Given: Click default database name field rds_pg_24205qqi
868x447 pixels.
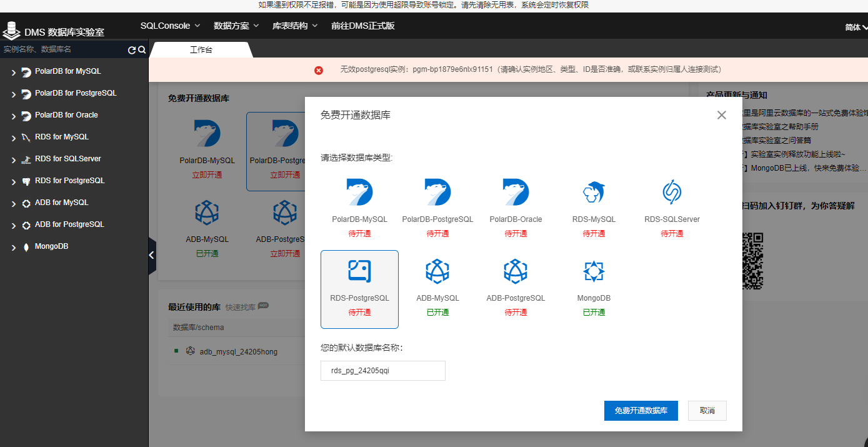Looking at the screenshot, I should [x=383, y=371].
